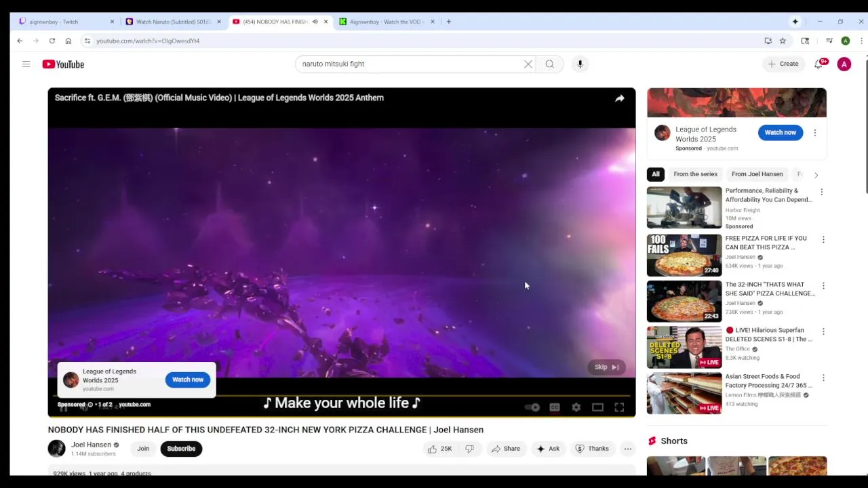Click the share arrow on the video player
This screenshot has width=868, height=488.
(619, 98)
